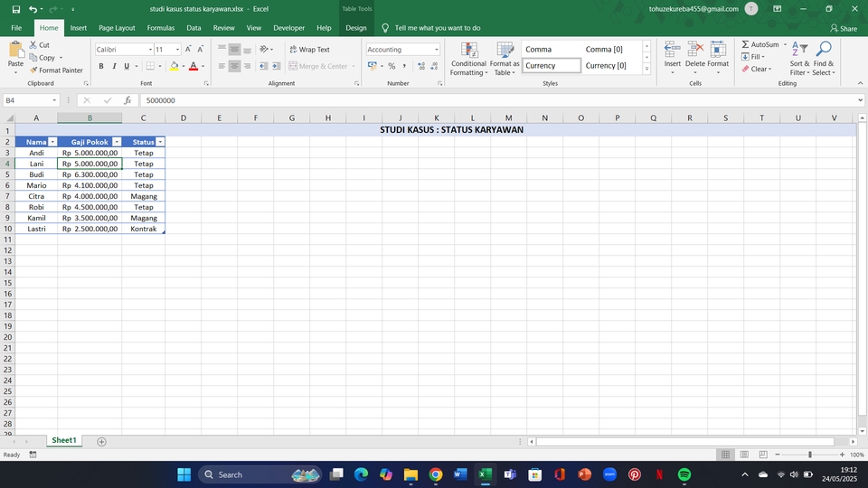Increase decimal places
This screenshot has height=488, width=868.
(421, 66)
